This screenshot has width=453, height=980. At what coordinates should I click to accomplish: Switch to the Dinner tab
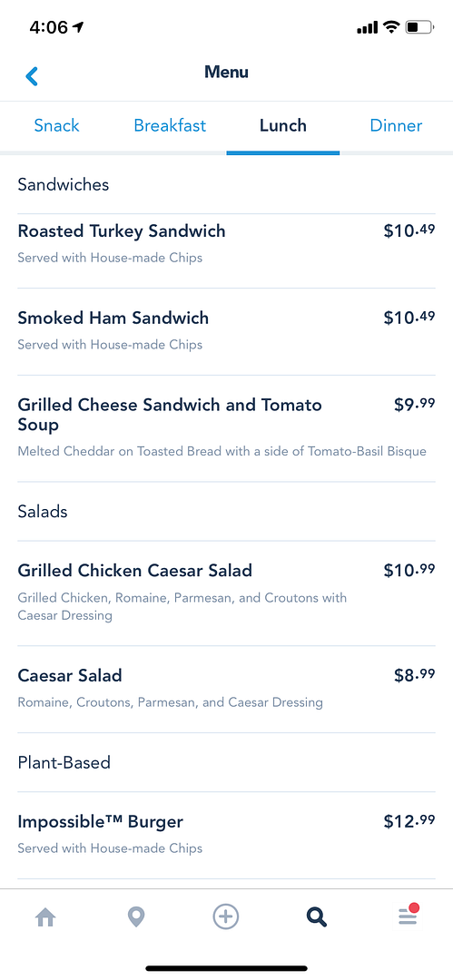click(x=396, y=125)
